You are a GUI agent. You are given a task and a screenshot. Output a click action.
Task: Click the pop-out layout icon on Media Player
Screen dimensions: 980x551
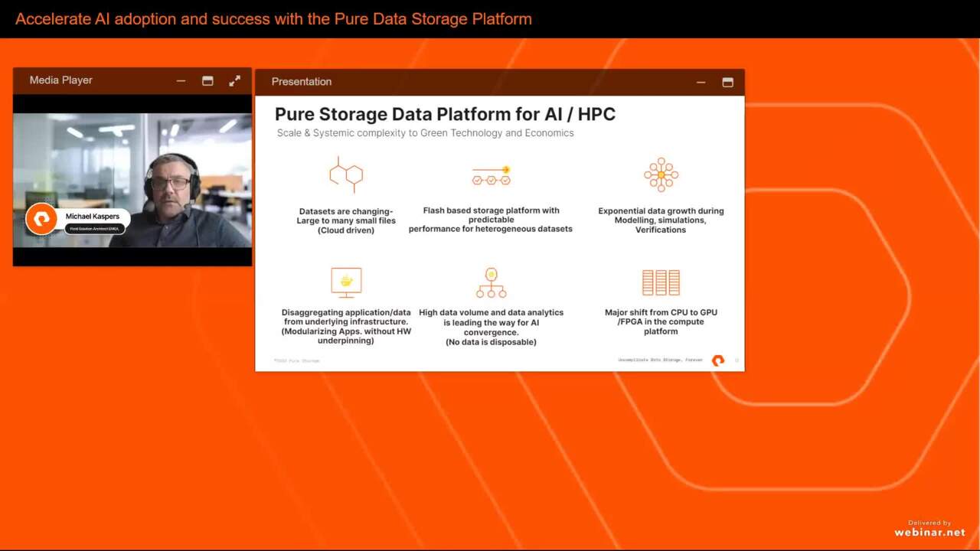click(207, 80)
